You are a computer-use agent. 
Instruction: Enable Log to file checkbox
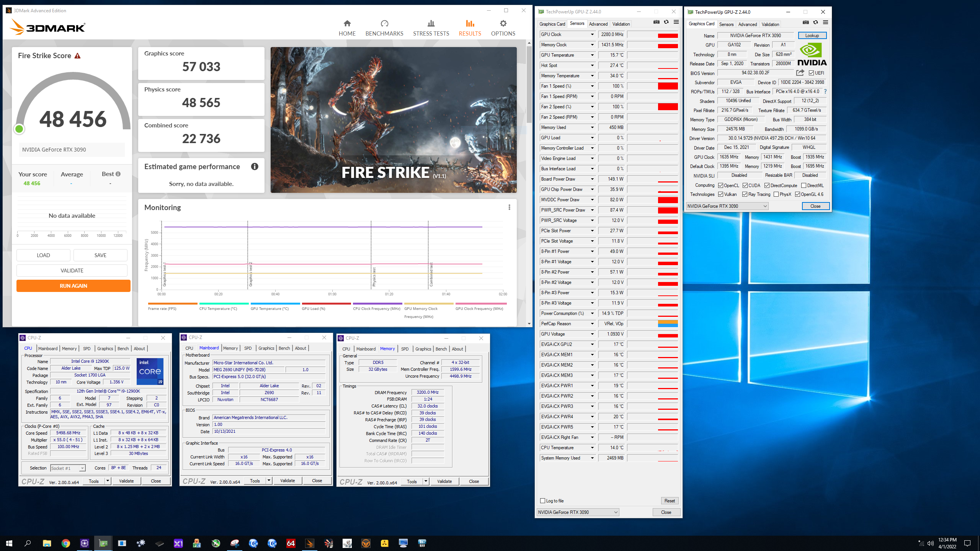[x=542, y=501]
